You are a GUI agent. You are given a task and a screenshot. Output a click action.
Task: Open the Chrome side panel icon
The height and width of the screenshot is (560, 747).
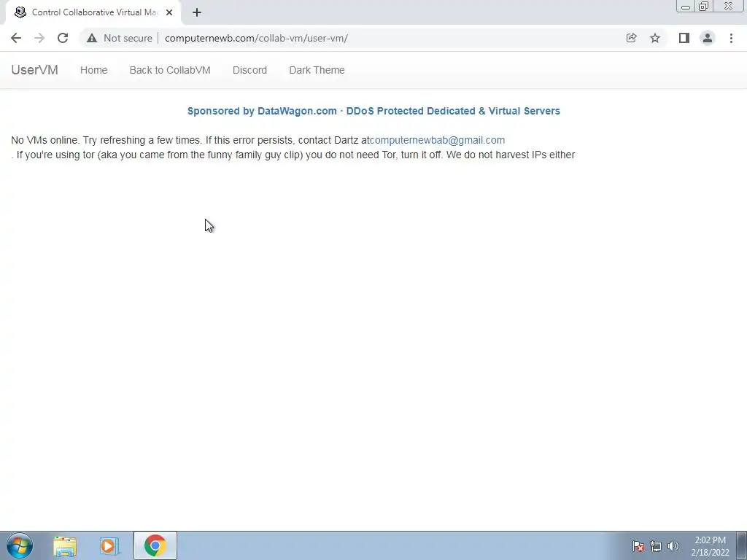pyautogui.click(x=684, y=38)
